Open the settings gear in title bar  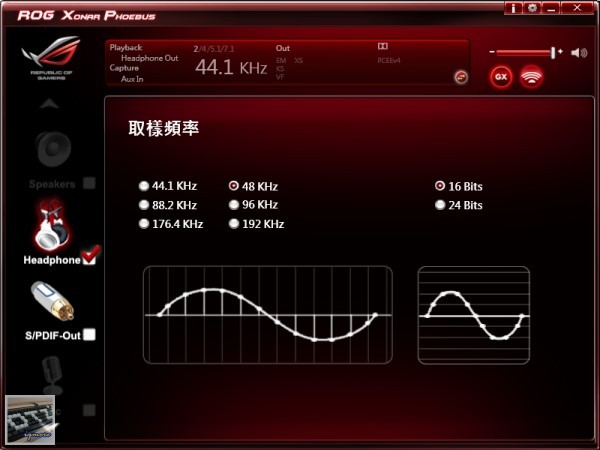click(x=532, y=8)
